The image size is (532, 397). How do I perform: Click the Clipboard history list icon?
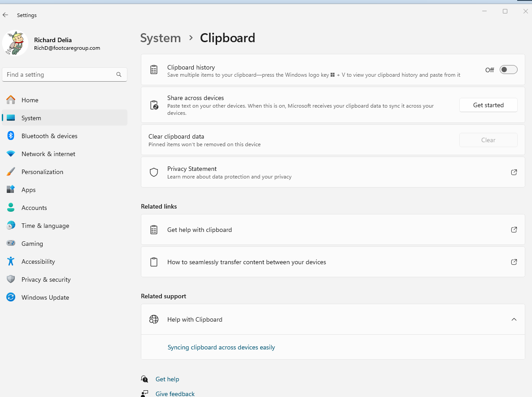click(154, 70)
